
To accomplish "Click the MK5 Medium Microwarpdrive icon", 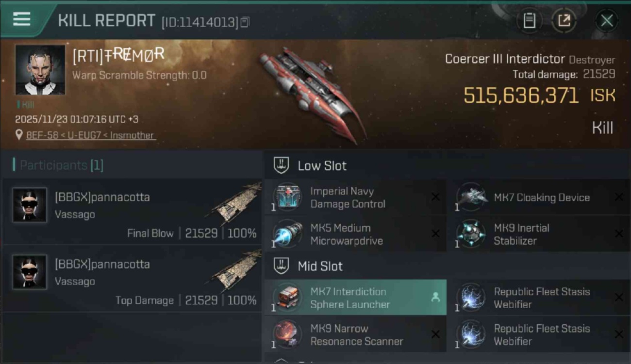I will tap(287, 234).
